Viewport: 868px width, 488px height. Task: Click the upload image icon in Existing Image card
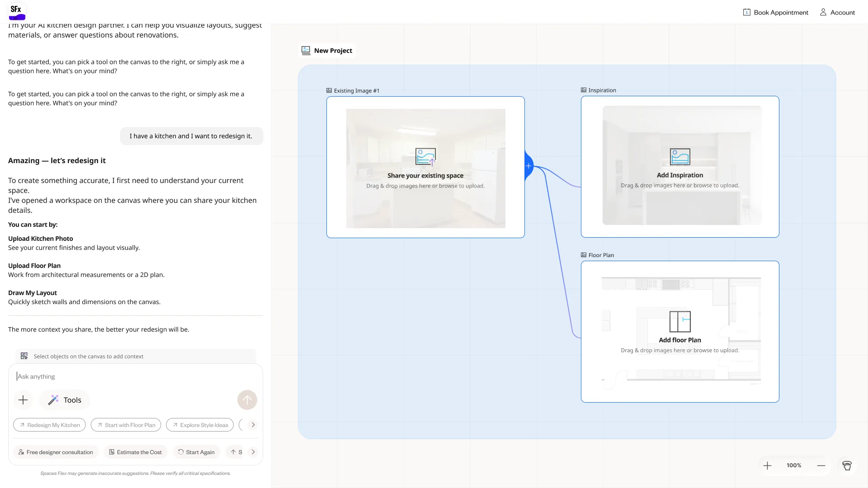tap(425, 157)
